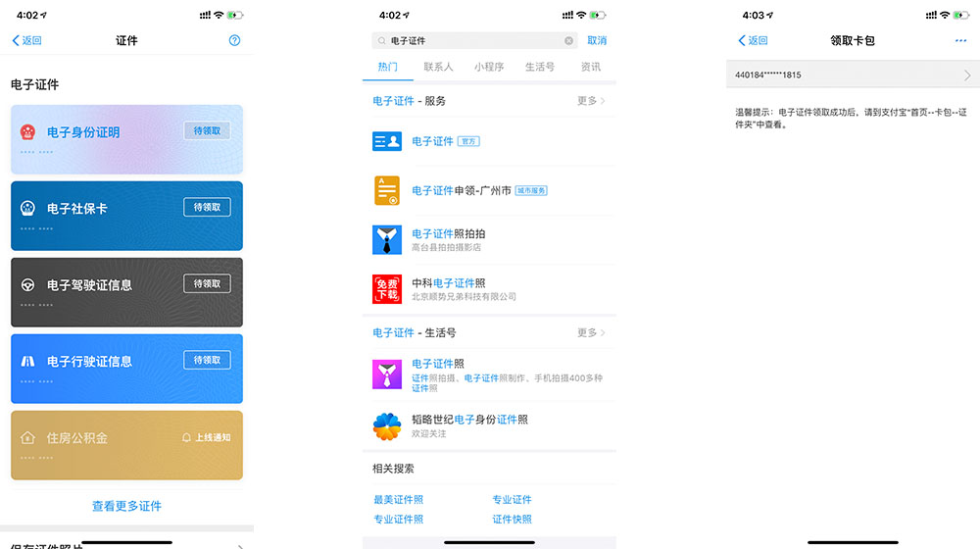Open the three-dot more options menu
Screen dimensions: 980x549
(x=960, y=40)
